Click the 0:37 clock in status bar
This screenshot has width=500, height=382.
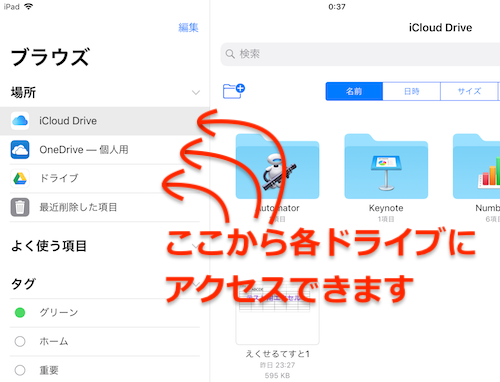coord(337,7)
